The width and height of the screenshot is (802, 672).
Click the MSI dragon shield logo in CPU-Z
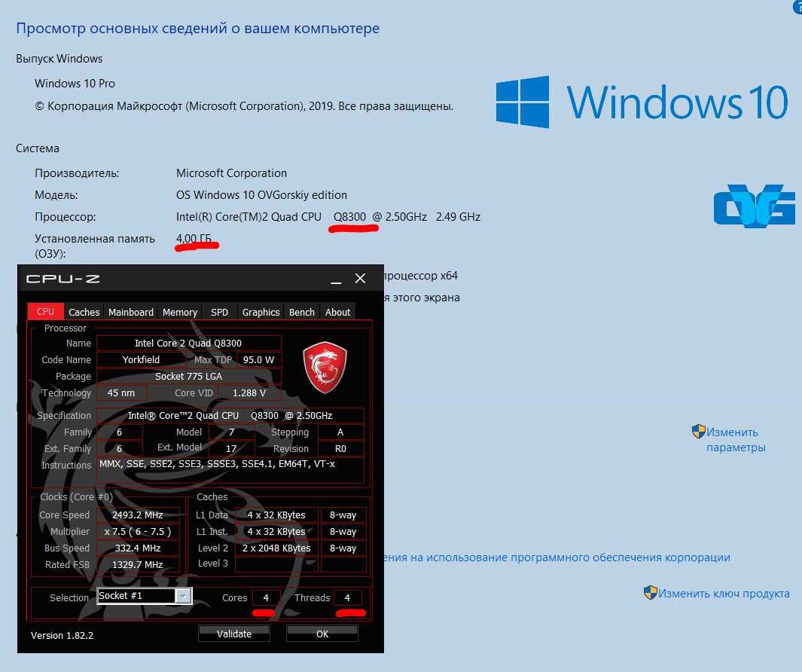[x=325, y=368]
